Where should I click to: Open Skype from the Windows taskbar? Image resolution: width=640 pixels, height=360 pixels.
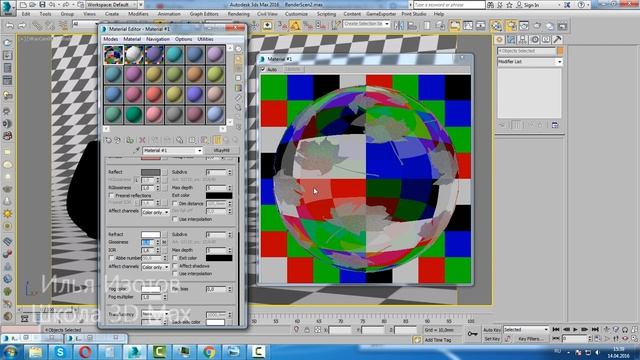pos(60,352)
